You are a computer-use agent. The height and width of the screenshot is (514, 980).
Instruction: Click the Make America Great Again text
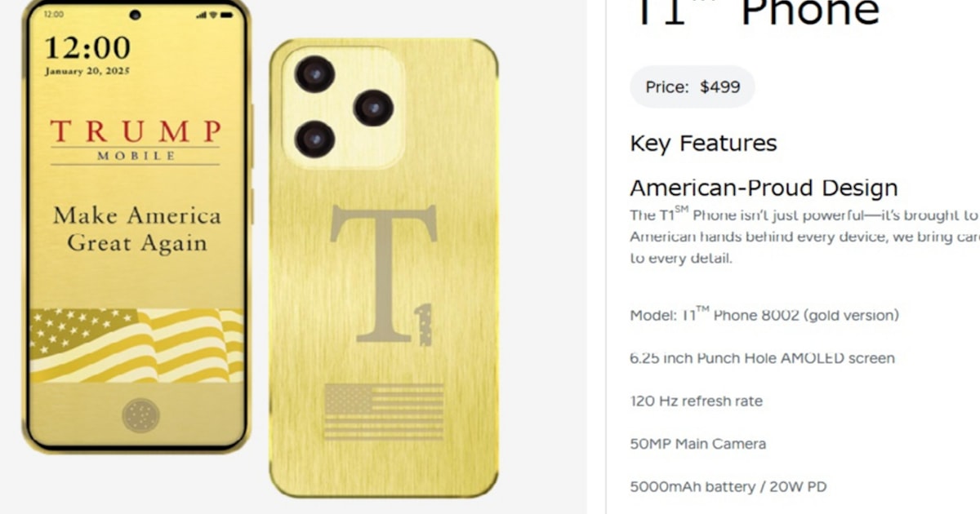(137, 229)
